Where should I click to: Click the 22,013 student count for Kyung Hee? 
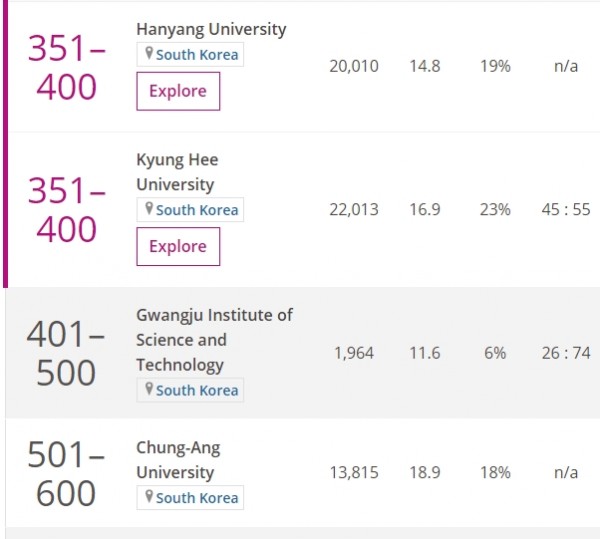tap(354, 210)
